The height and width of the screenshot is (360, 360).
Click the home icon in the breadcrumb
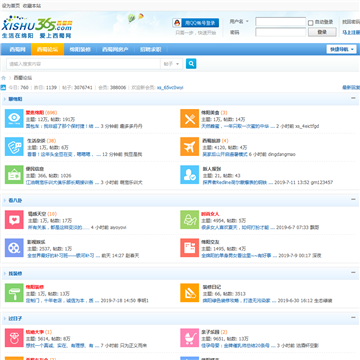pyautogui.click(x=4, y=78)
